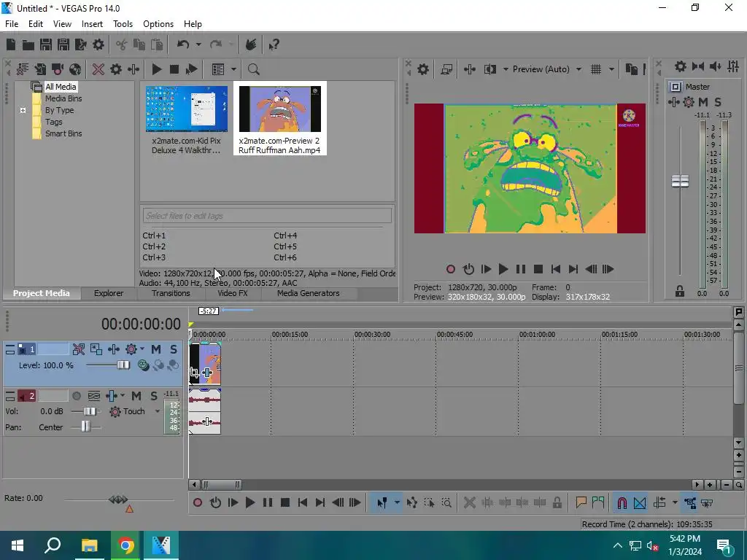Select the Smart Bins folder

point(63,134)
